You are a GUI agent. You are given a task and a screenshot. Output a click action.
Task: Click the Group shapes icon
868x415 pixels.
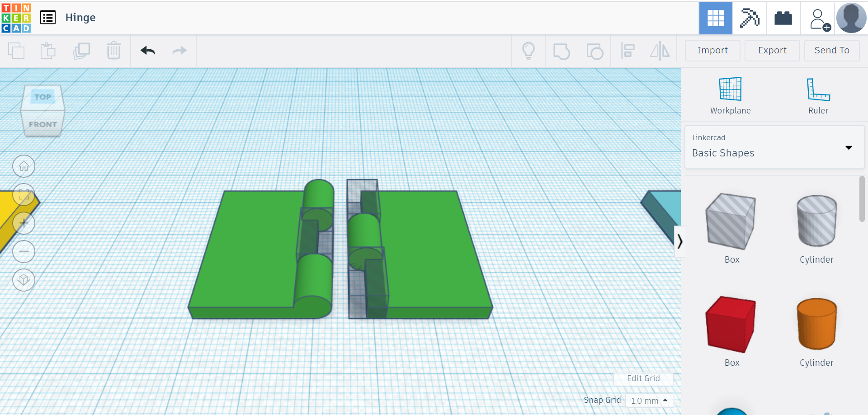pos(562,51)
